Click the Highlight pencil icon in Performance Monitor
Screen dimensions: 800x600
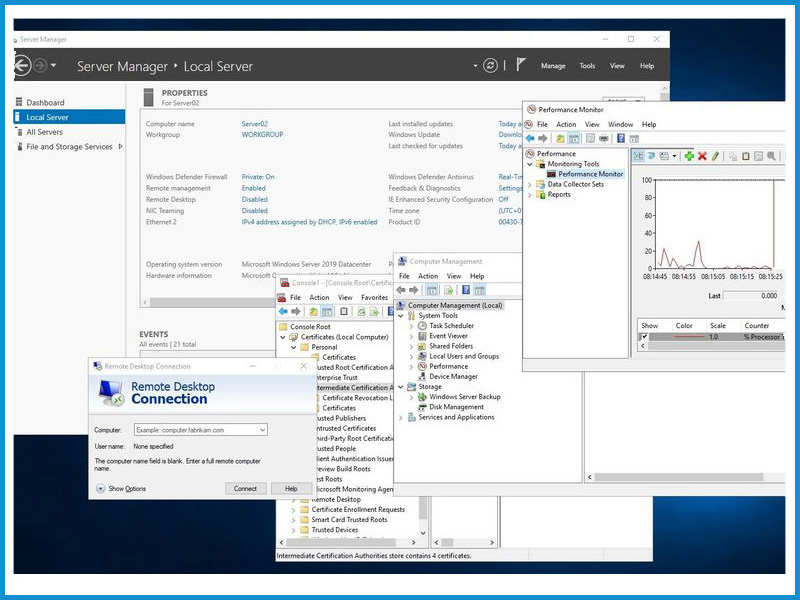point(715,156)
